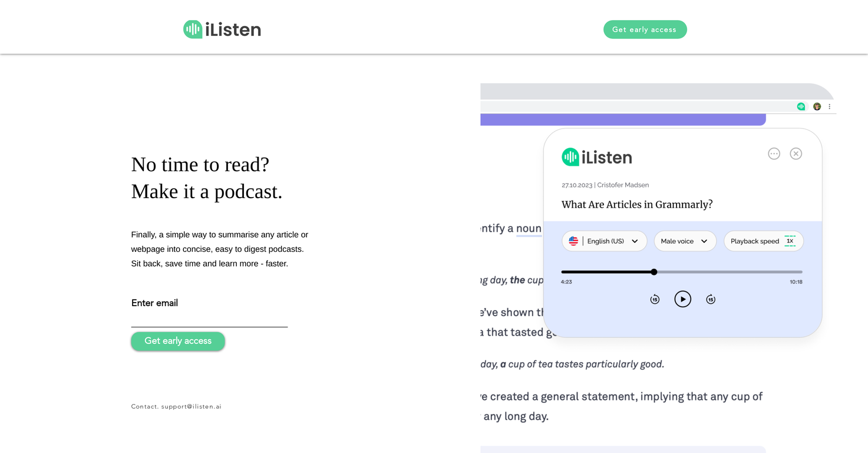Viewport: 868px width, 453px height.
Task: Submit with the Get early access button below the email field
Action: click(178, 341)
